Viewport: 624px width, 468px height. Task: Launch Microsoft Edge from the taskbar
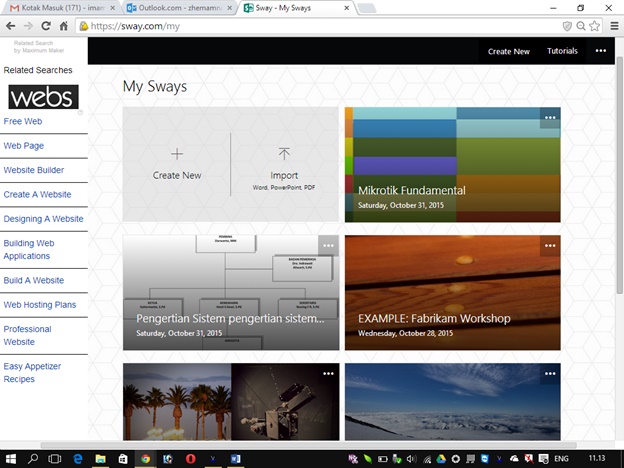[x=78, y=459]
